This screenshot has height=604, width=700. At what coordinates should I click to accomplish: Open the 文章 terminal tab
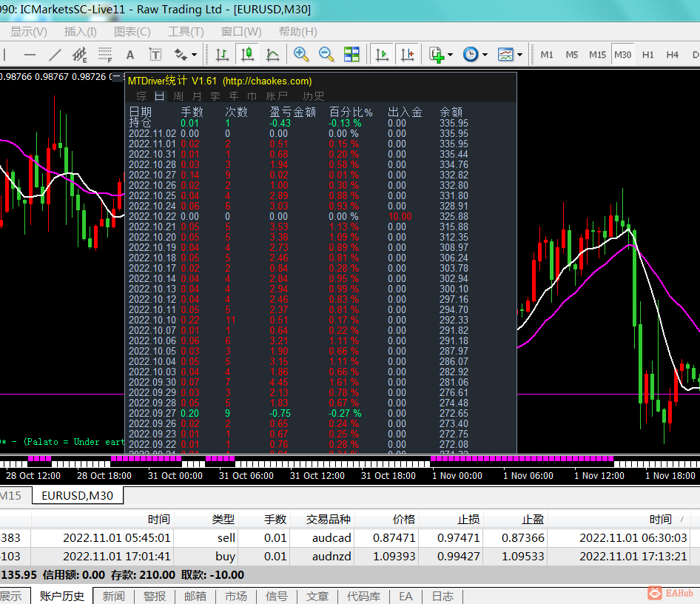(317, 596)
